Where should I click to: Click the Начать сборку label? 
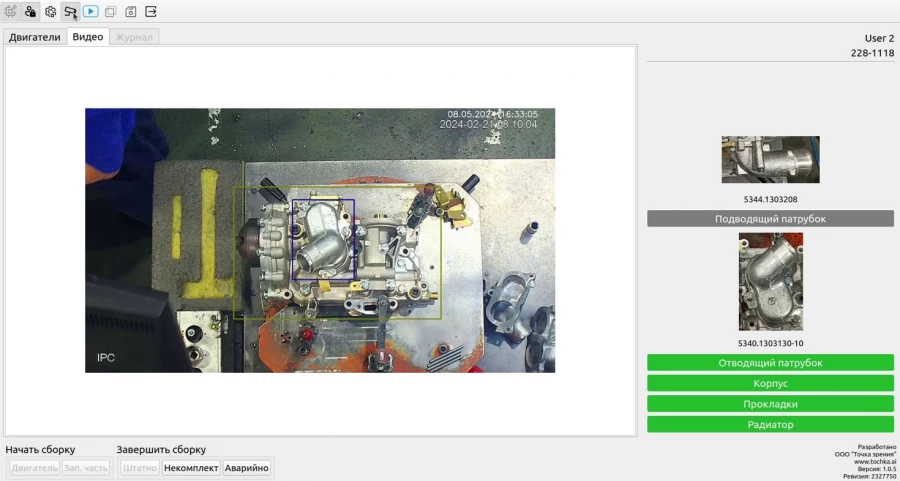pyautogui.click(x=40, y=449)
